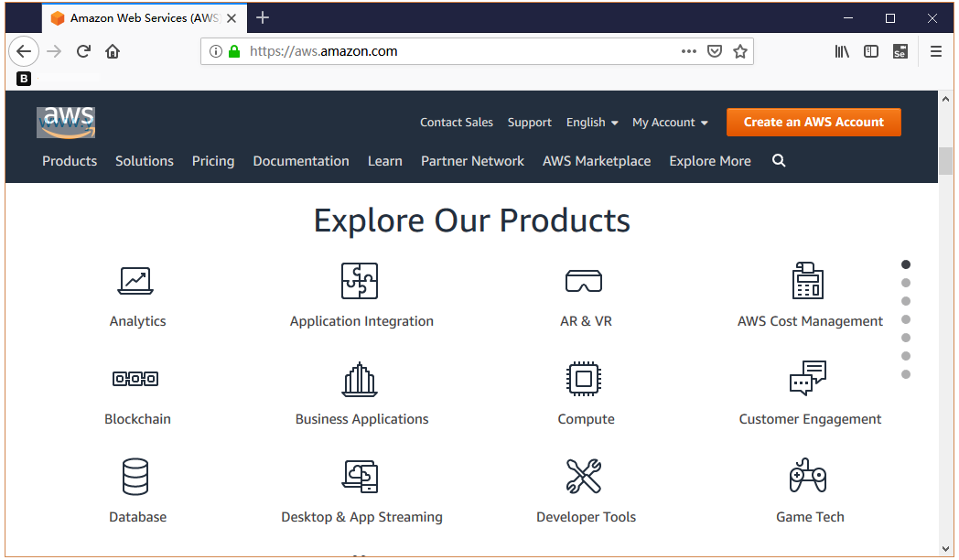
Task: Open the Game Tech text link
Action: [x=810, y=517]
